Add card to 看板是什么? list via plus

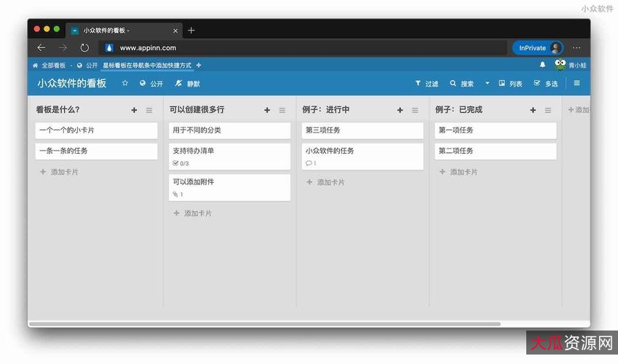tap(134, 110)
